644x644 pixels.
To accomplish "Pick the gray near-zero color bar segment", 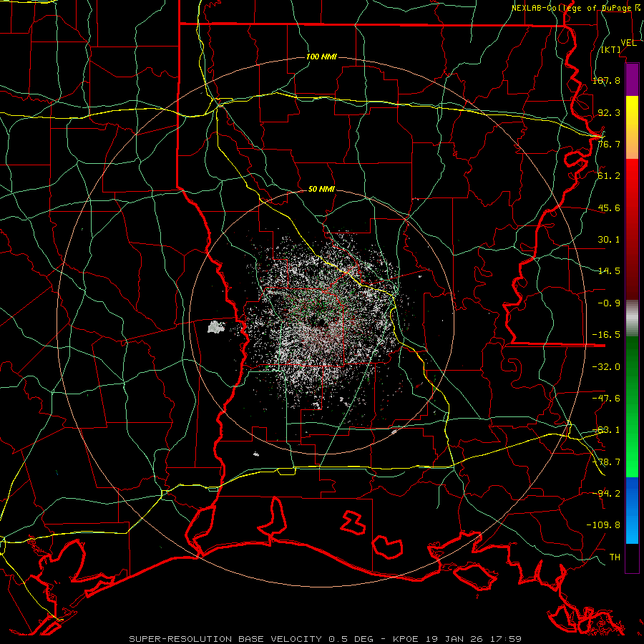I will pyautogui.click(x=632, y=318).
